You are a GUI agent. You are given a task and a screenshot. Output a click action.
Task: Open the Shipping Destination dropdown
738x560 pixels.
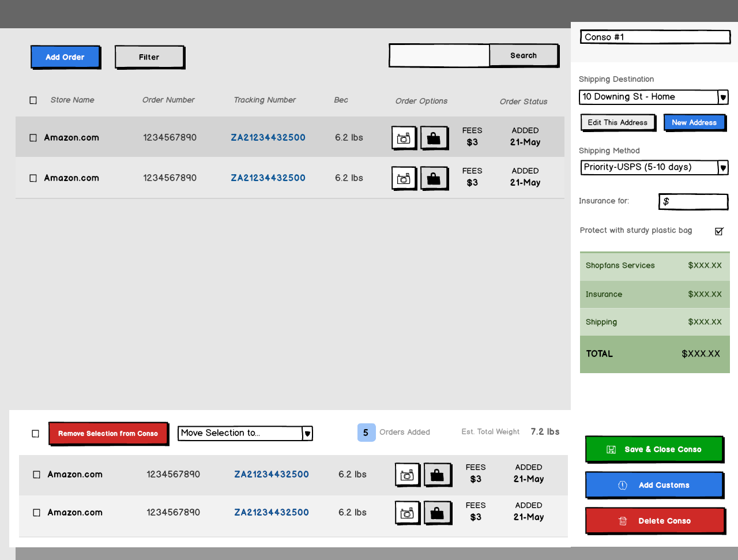[x=723, y=97]
